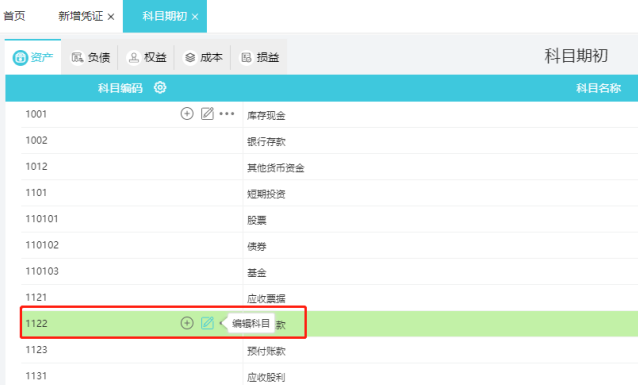This screenshot has width=638, height=385.
Task: Switch to the 权益 category tab
Action: point(146,57)
